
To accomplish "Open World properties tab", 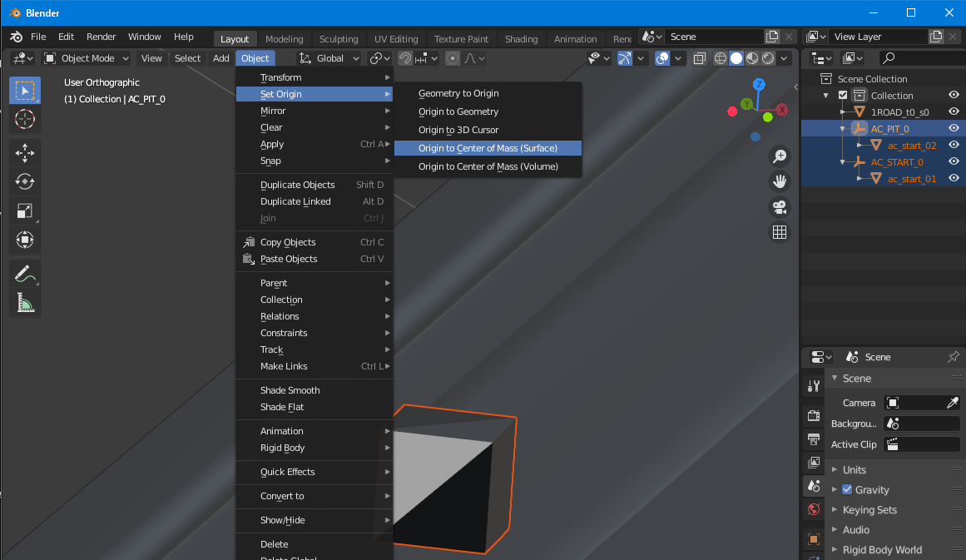I will pos(814,509).
